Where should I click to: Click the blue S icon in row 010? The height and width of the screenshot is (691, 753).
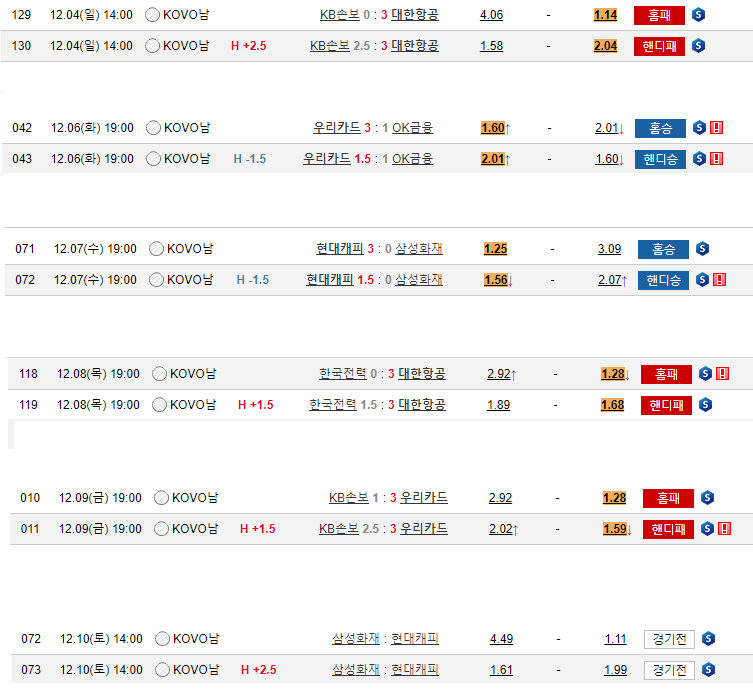tap(707, 498)
